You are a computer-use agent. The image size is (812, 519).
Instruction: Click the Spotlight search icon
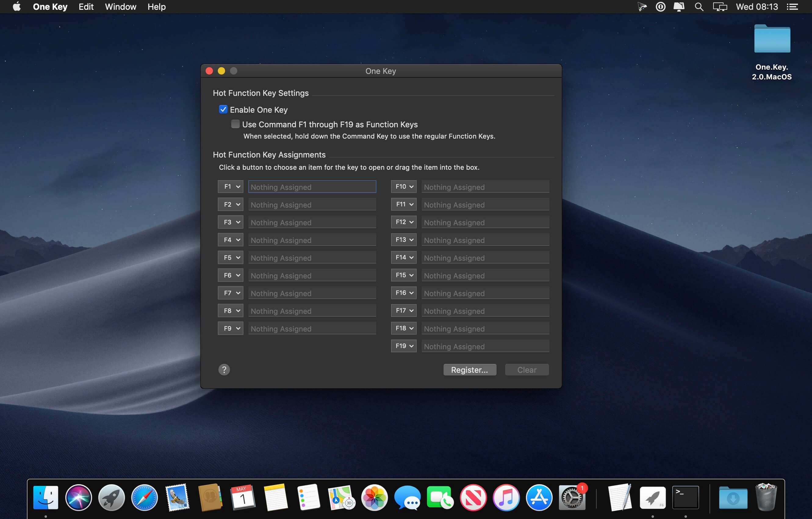tap(699, 7)
